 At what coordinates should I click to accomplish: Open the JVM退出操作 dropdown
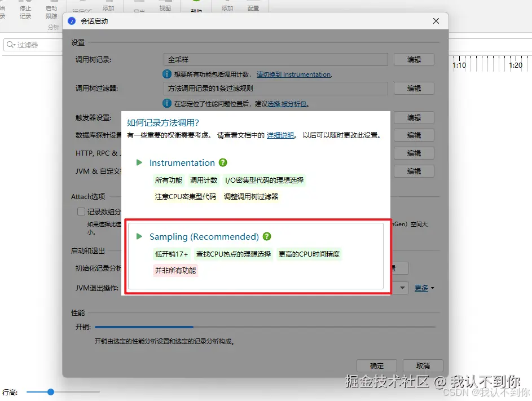coord(401,288)
